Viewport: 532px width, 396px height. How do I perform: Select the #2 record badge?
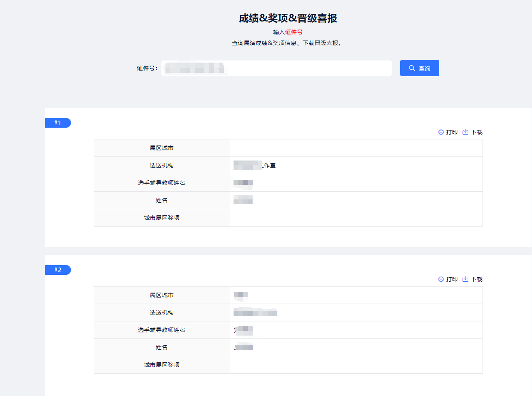coord(58,270)
